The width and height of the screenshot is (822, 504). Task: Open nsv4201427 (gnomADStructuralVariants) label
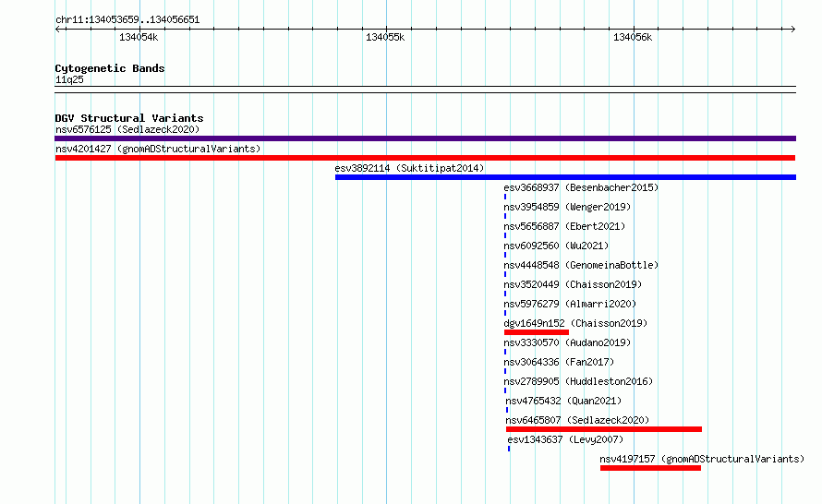pyautogui.click(x=158, y=149)
